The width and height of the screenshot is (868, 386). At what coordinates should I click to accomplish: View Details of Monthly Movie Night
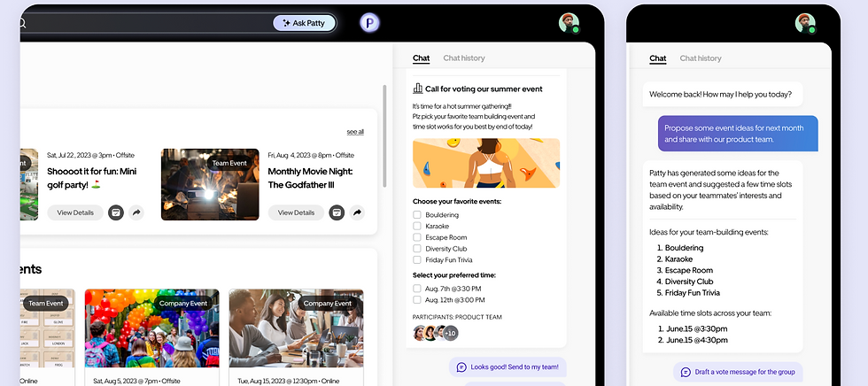(x=296, y=212)
